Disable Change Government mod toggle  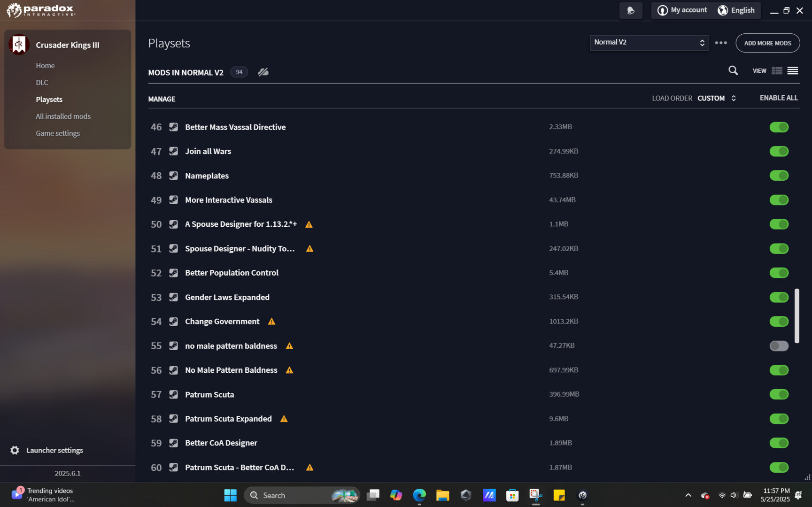coord(779,322)
